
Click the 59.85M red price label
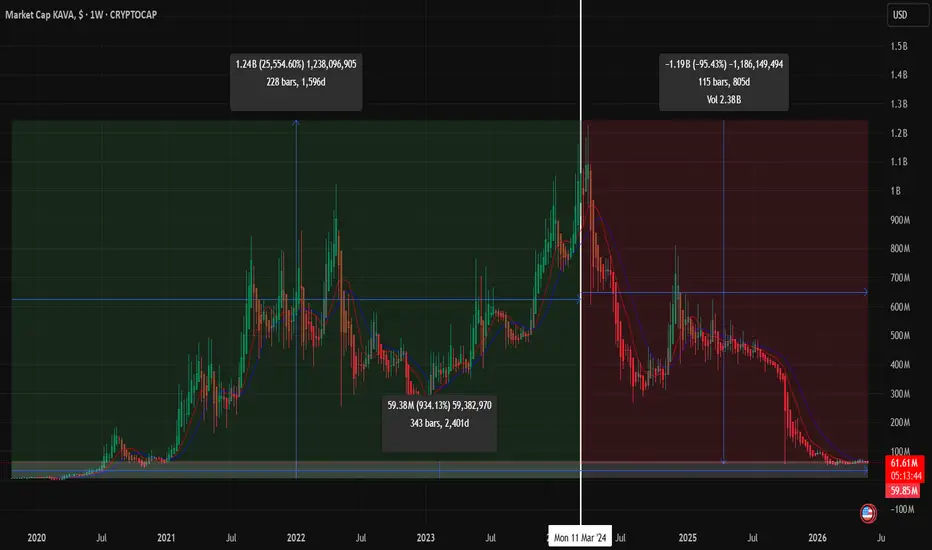(x=904, y=491)
